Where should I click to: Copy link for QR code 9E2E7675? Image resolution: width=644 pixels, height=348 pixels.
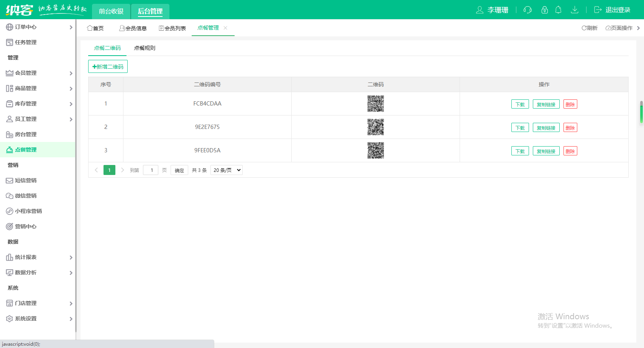pos(546,128)
